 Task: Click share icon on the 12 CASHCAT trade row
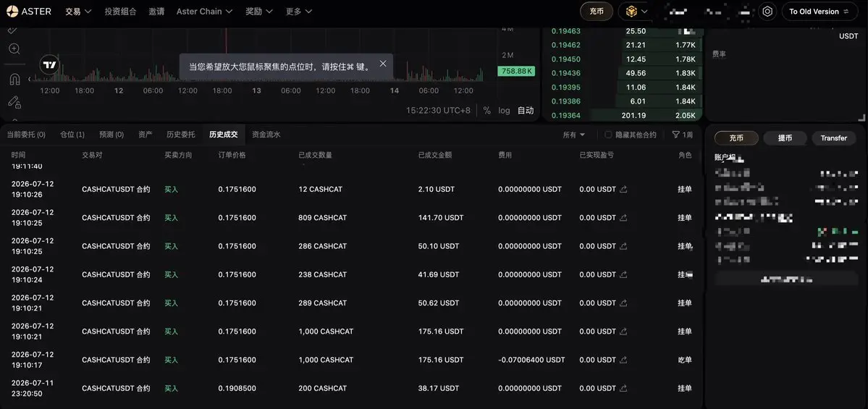[x=623, y=189]
